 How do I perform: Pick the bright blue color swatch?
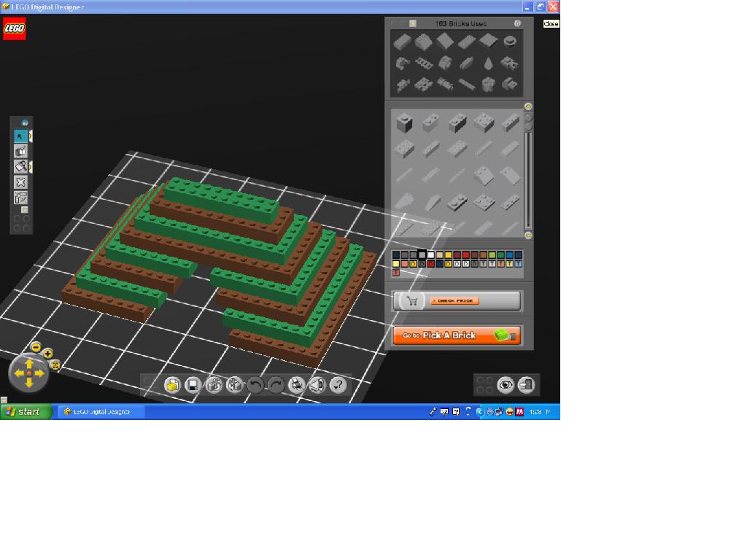coord(510,255)
